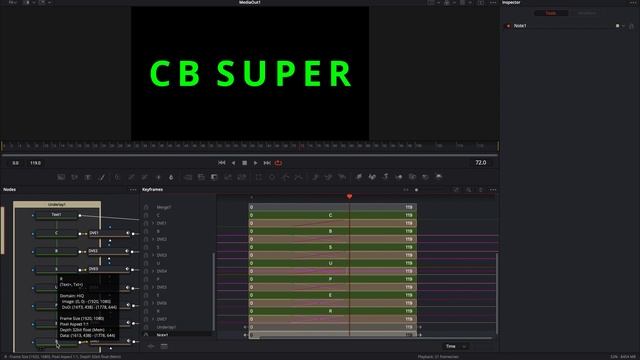640x360 pixels.
Task: Add an Image Plane 3D node
Action: (x=359, y=177)
